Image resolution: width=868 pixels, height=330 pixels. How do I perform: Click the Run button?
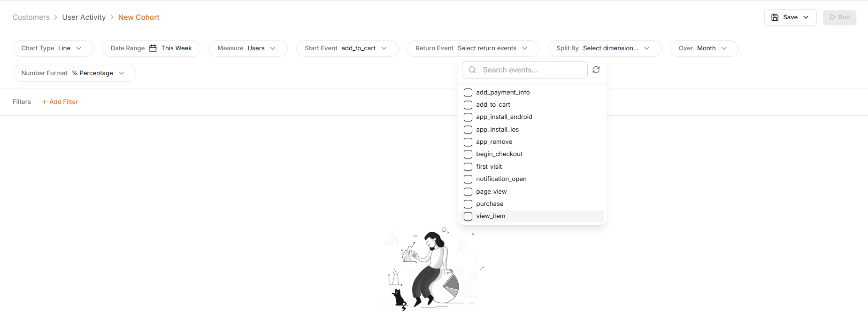tap(839, 17)
